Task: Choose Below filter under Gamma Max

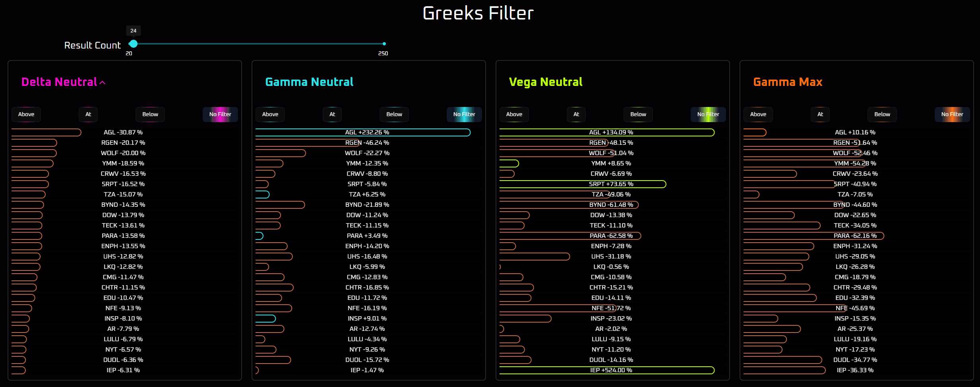Action: coord(882,114)
